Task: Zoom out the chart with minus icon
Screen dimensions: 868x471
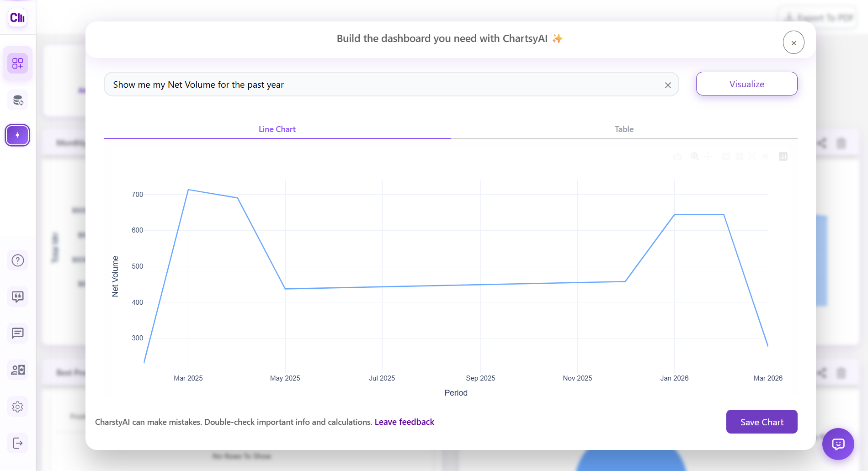Action: click(x=739, y=156)
